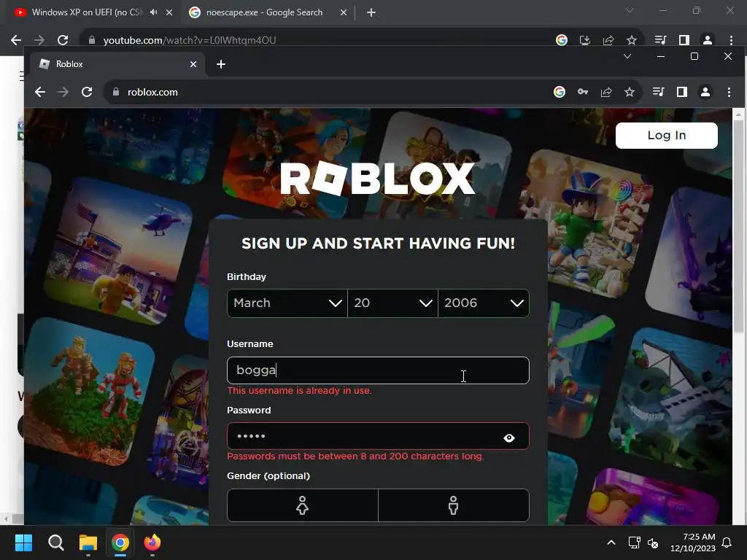This screenshot has width=747, height=560.
Task: Click the Username field containing bogga
Action: [x=378, y=370]
